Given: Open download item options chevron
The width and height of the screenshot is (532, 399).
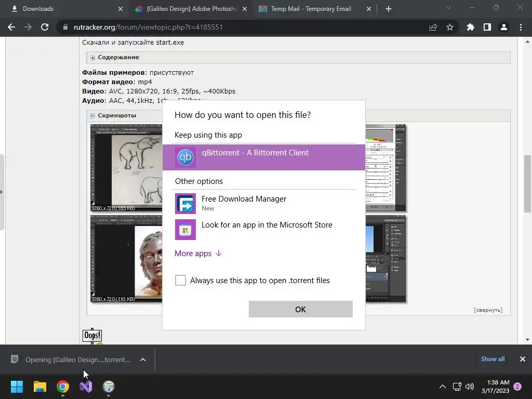Looking at the screenshot, I should click(x=143, y=360).
